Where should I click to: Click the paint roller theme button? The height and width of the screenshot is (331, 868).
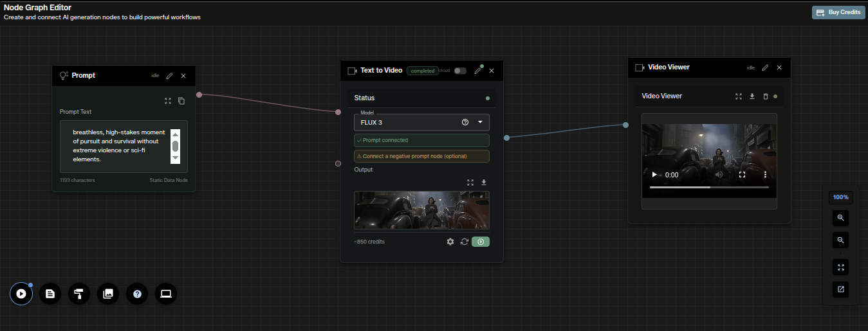(79, 294)
